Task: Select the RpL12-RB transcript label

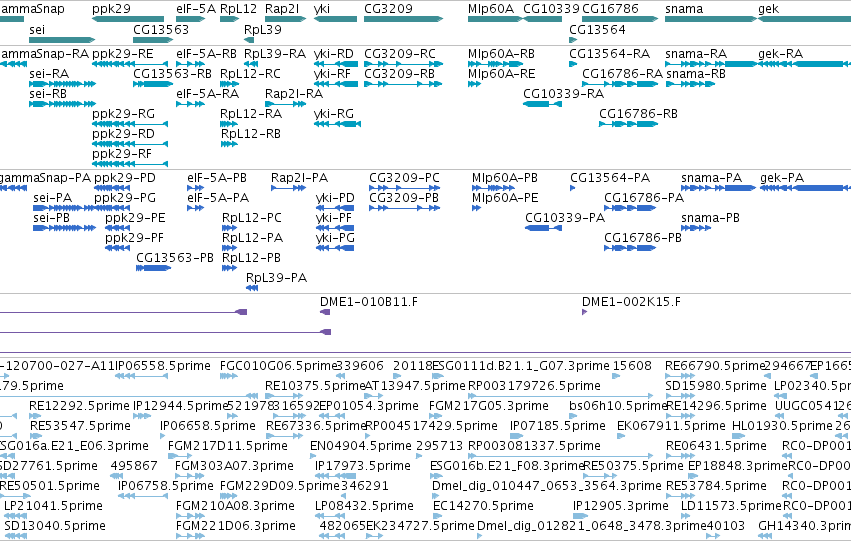Action: pos(251,134)
